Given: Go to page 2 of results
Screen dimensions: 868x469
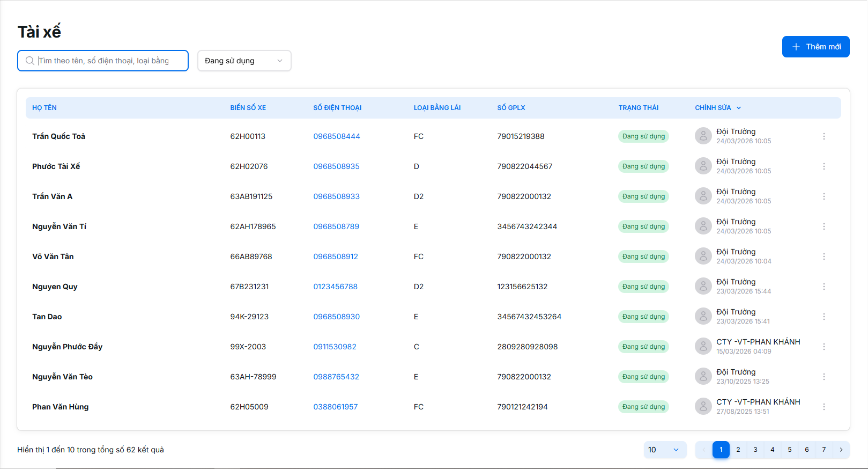Looking at the screenshot, I should pyautogui.click(x=738, y=450).
